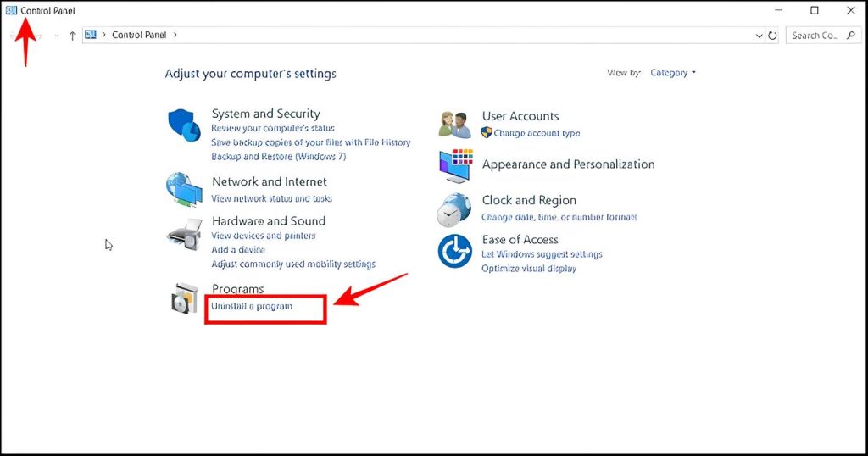Click the Clock and Region icon
The width and height of the screenshot is (868, 456).
point(454,209)
